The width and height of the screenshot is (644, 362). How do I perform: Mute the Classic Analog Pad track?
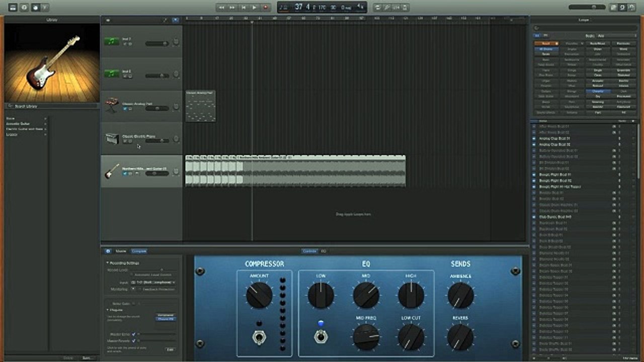pyautogui.click(x=125, y=109)
